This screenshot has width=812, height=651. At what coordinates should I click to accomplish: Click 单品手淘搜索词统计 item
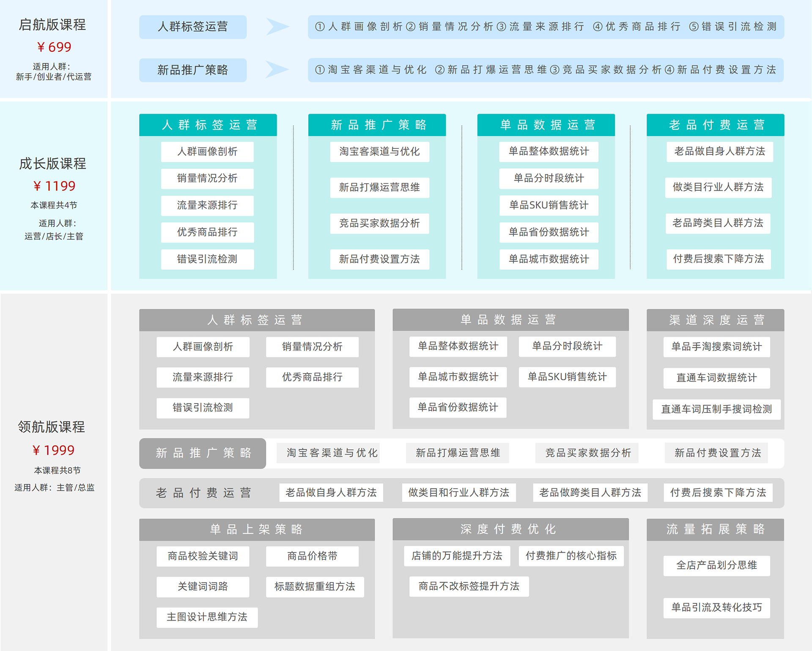[x=716, y=347]
